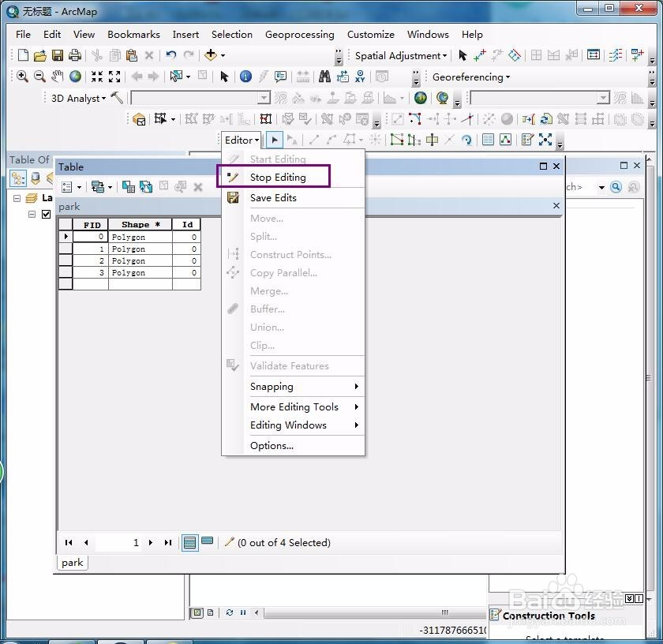Toggle List By Drawing Order in the Table Of Contents
Screen dimensions: 663x644
[x=17, y=178]
